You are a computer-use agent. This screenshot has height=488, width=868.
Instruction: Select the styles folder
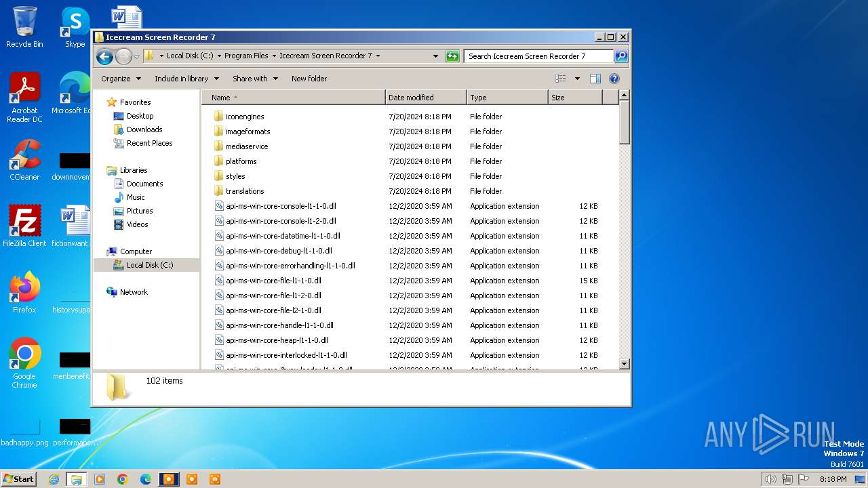click(x=235, y=176)
